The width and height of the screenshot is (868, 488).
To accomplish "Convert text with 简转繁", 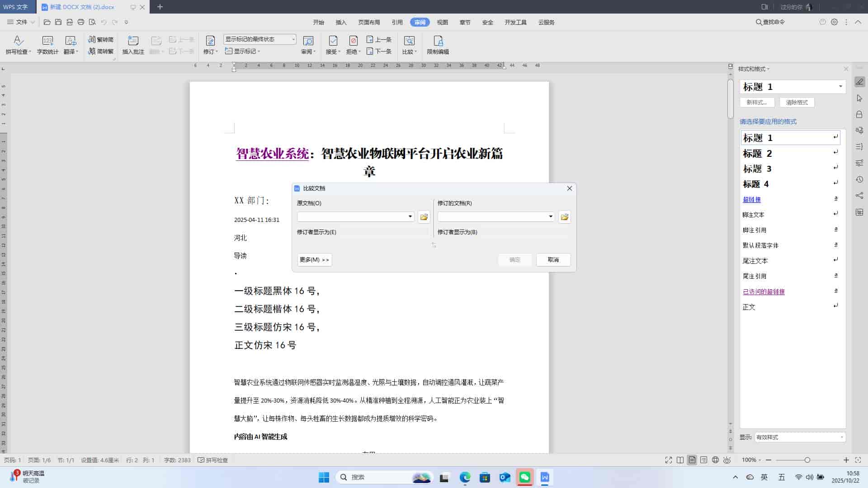I will [101, 52].
